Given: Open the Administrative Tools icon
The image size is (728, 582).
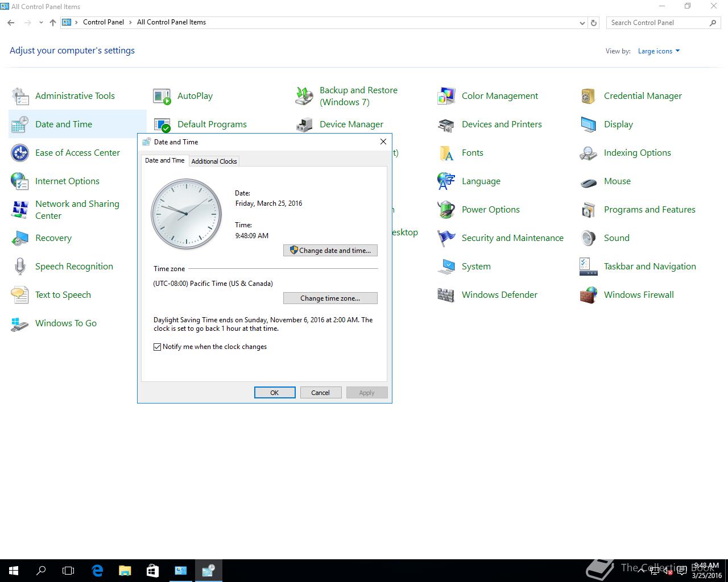Looking at the screenshot, I should click(20, 96).
